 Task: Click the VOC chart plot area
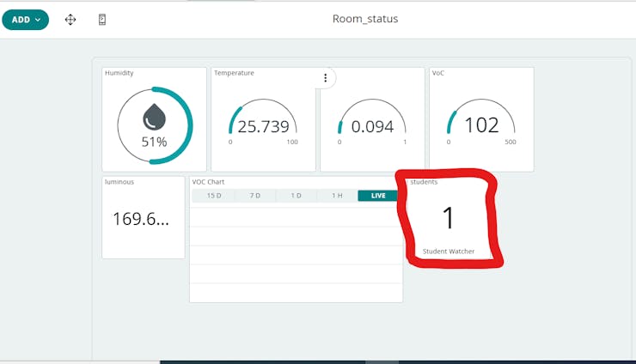(x=297, y=255)
